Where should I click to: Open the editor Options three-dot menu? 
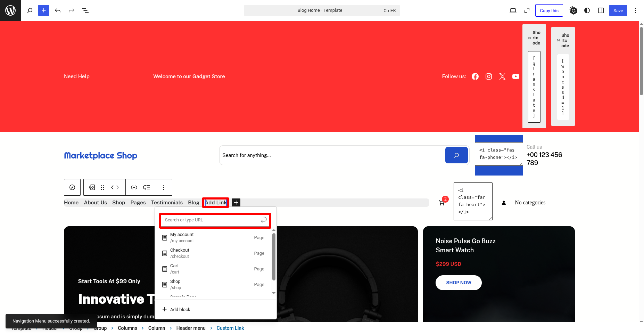pos(636,10)
